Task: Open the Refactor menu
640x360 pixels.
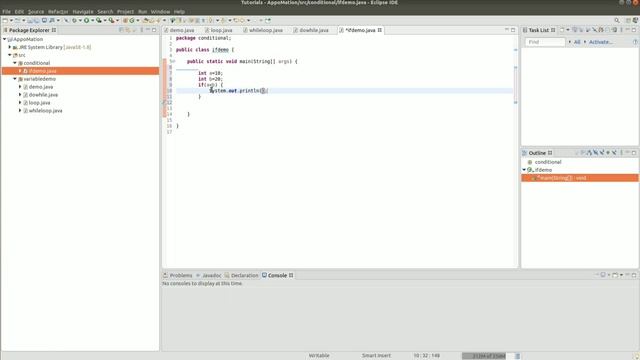Action: tap(58, 11)
